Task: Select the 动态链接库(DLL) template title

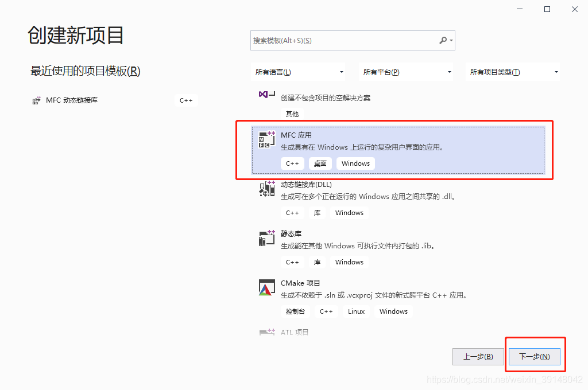Action: pos(307,184)
